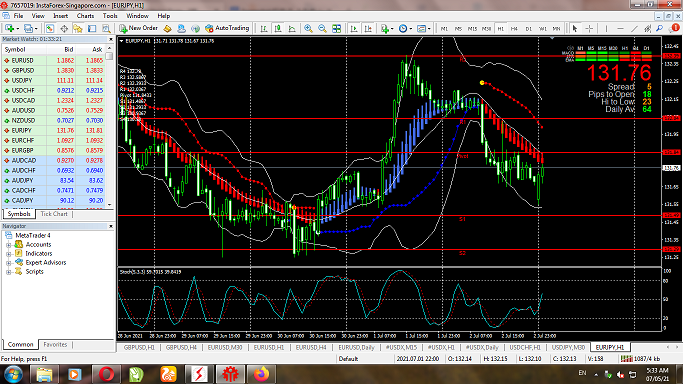Close the Navigator panel
The height and width of the screenshot is (384, 683).
111,226
